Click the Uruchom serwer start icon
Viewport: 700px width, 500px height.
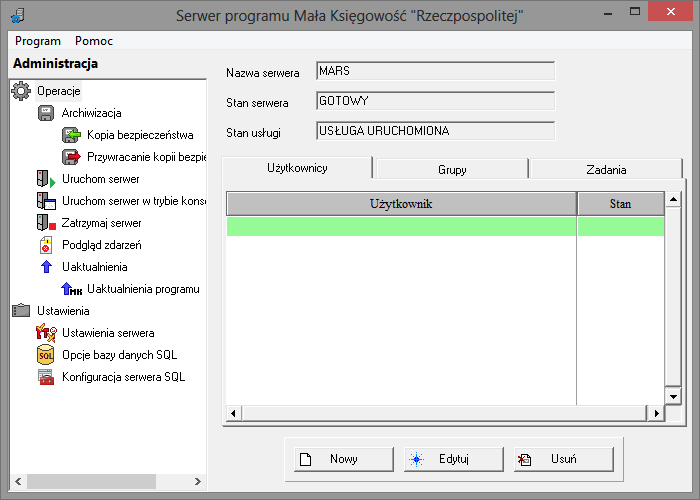[x=45, y=179]
